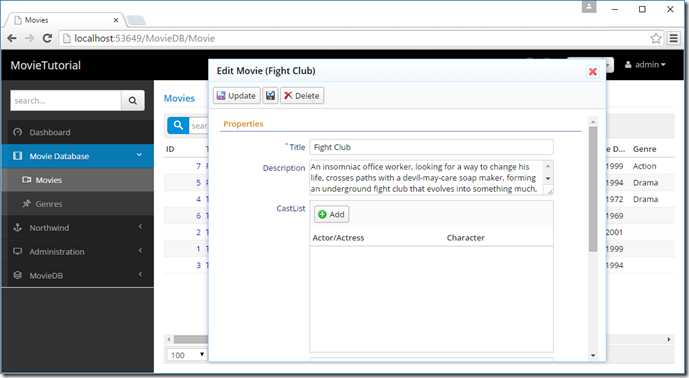Open the admin user dropdown

pyautogui.click(x=645, y=65)
